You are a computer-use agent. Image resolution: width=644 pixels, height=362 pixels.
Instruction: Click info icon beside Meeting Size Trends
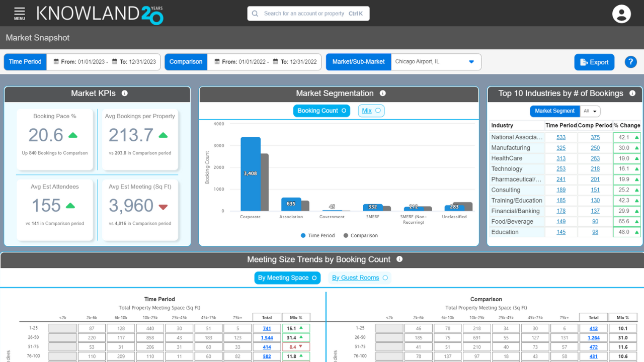[x=399, y=259]
